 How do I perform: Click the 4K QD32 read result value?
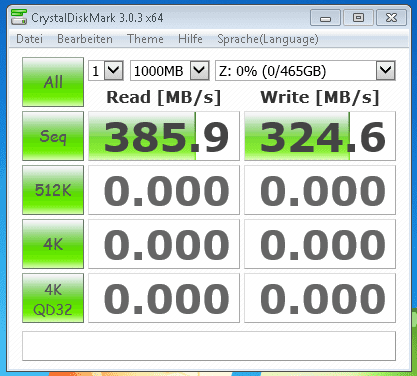(x=164, y=298)
